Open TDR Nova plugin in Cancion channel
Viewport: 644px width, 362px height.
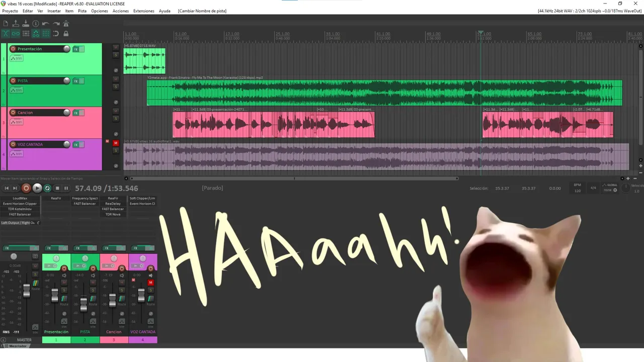coord(113,214)
